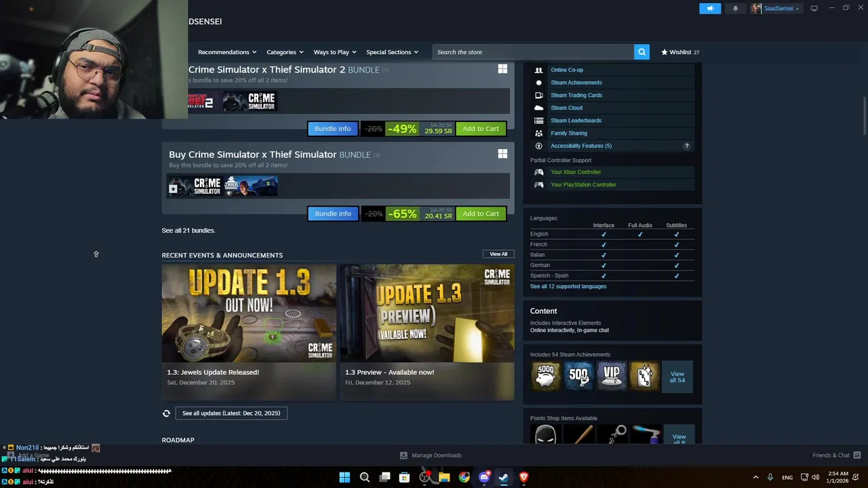Click Windows icon on Thief Simulator bundle

point(502,154)
